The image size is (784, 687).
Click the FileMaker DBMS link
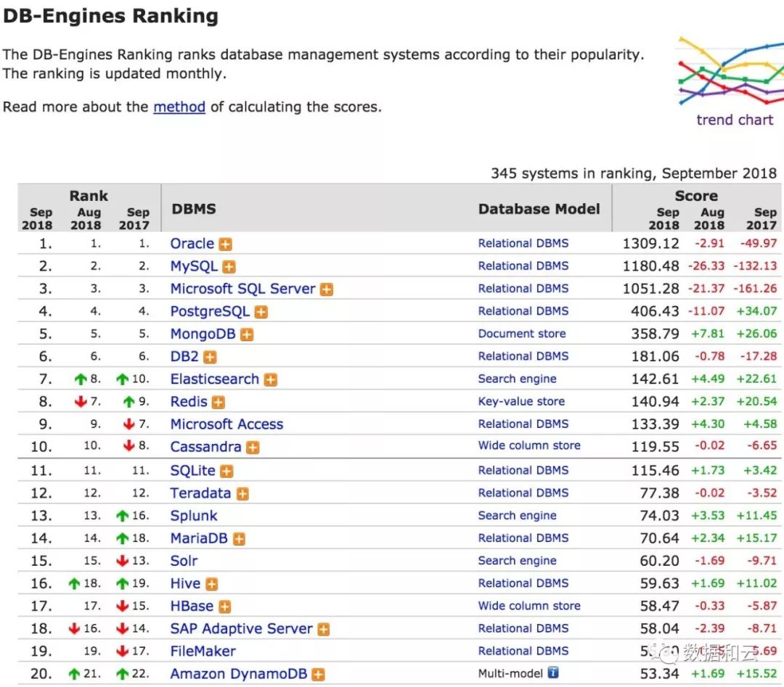[x=203, y=651]
